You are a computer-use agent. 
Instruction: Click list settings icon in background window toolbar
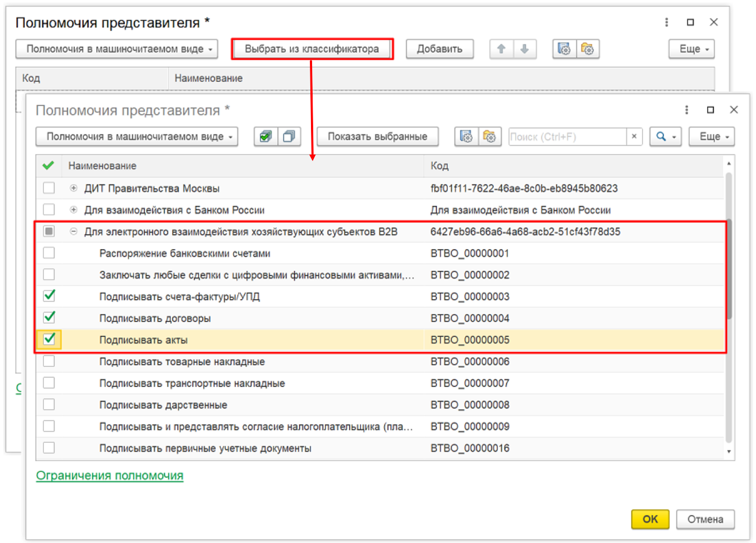pos(564,49)
